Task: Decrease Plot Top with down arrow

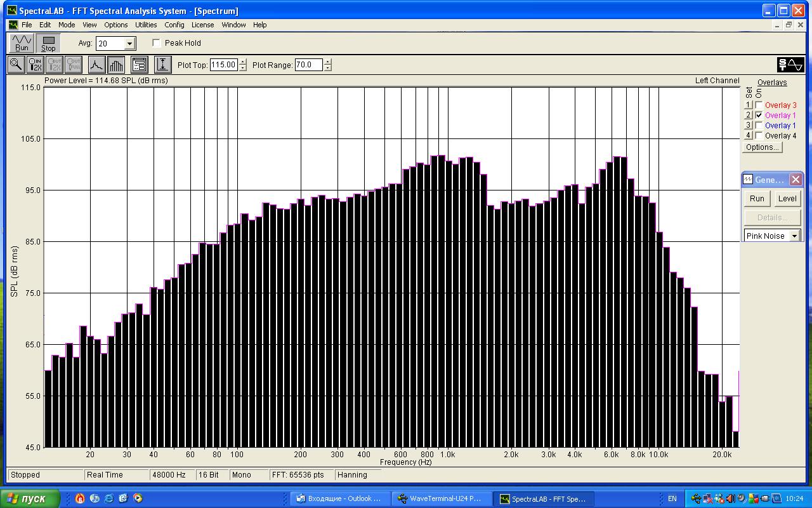Action: 243,68
